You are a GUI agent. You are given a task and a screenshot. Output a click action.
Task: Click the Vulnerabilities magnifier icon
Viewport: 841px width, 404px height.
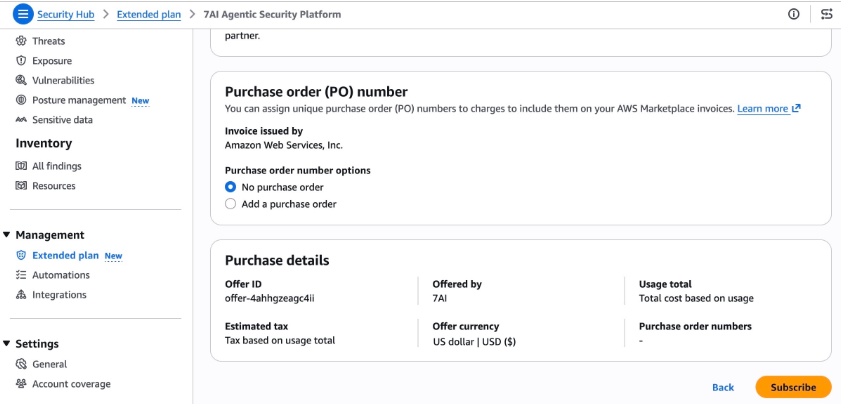(x=21, y=80)
